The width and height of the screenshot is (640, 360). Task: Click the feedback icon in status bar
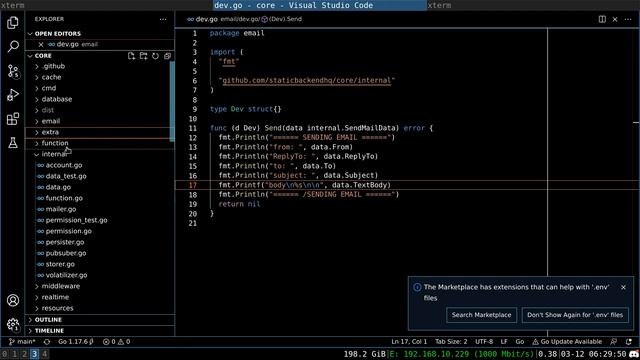614,342
